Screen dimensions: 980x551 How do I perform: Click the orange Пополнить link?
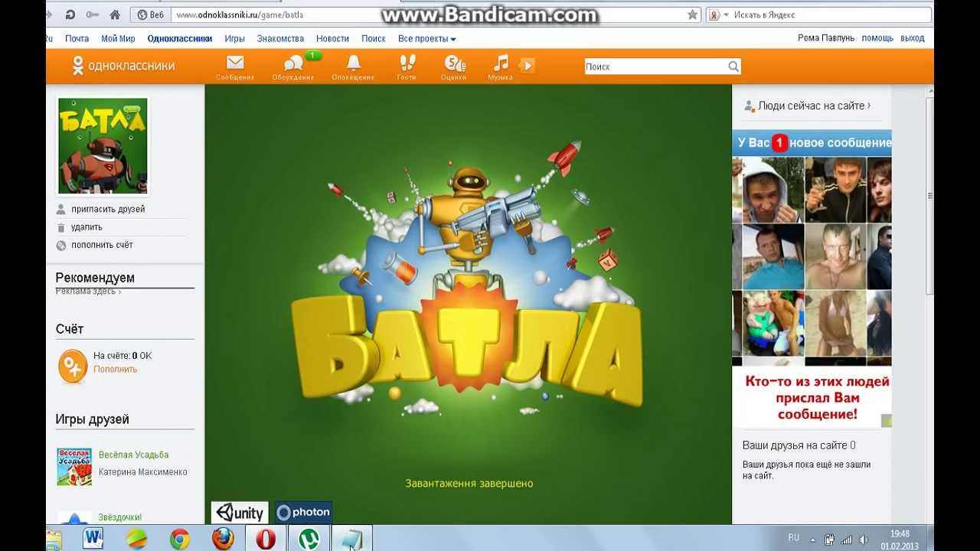pyautogui.click(x=116, y=369)
